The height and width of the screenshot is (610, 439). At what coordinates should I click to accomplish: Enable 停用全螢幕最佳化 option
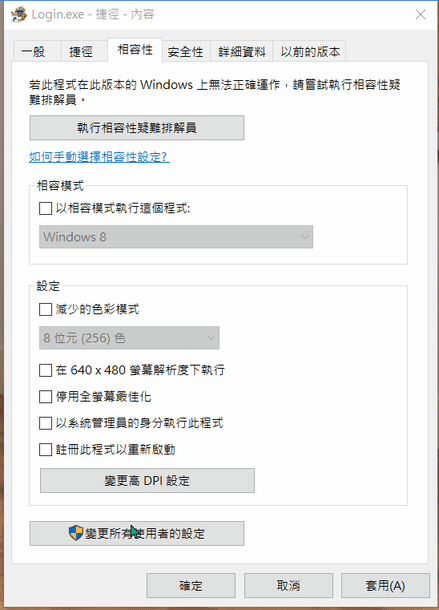[x=46, y=396]
